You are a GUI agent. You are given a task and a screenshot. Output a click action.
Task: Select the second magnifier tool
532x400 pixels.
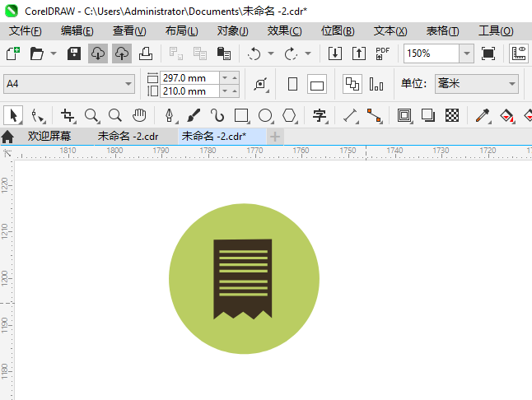click(x=115, y=115)
